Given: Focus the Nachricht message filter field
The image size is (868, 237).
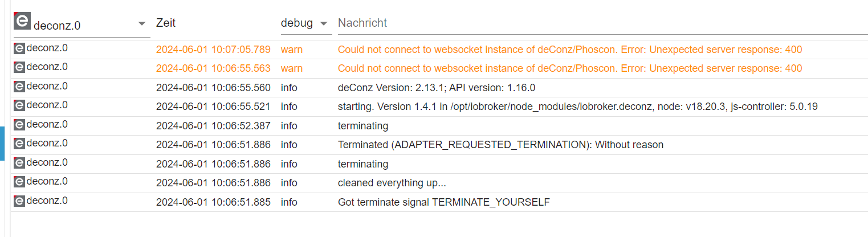Looking at the screenshot, I should point(603,23).
